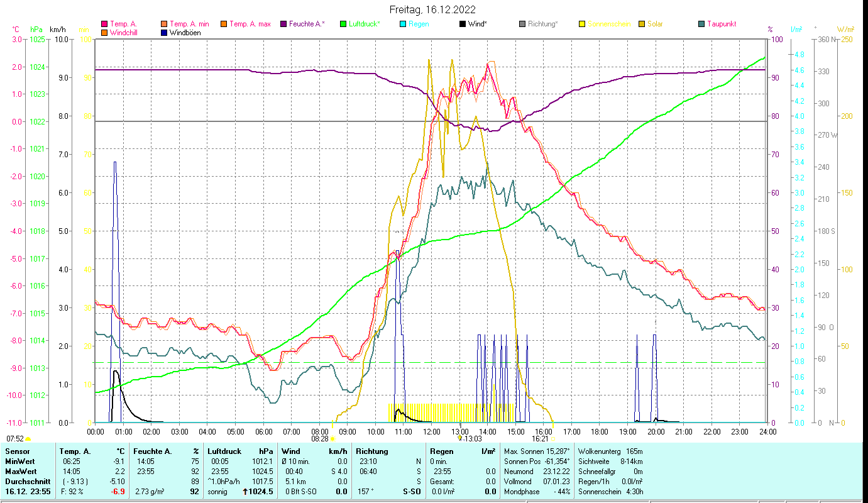Click the Mondphase -44% entry

pyautogui.click(x=537, y=492)
